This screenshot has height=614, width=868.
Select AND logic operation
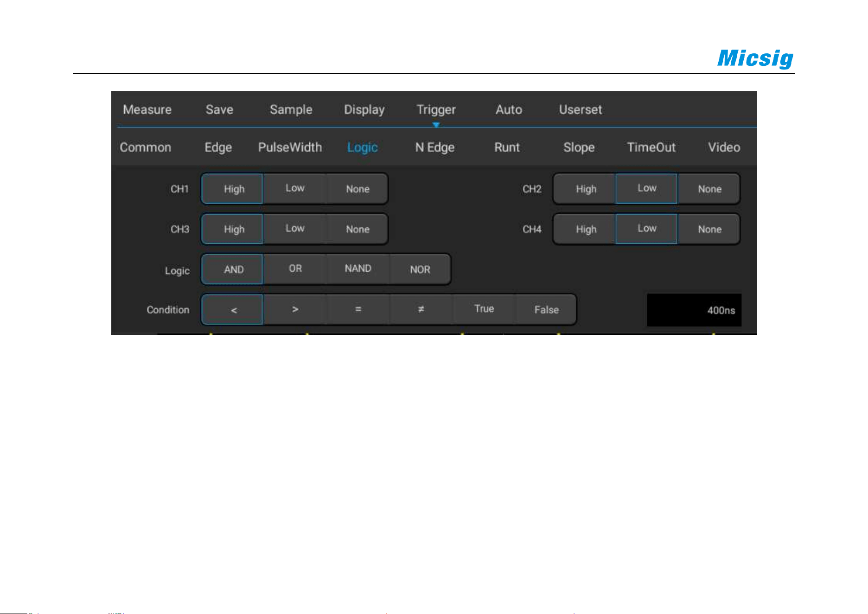pos(232,269)
